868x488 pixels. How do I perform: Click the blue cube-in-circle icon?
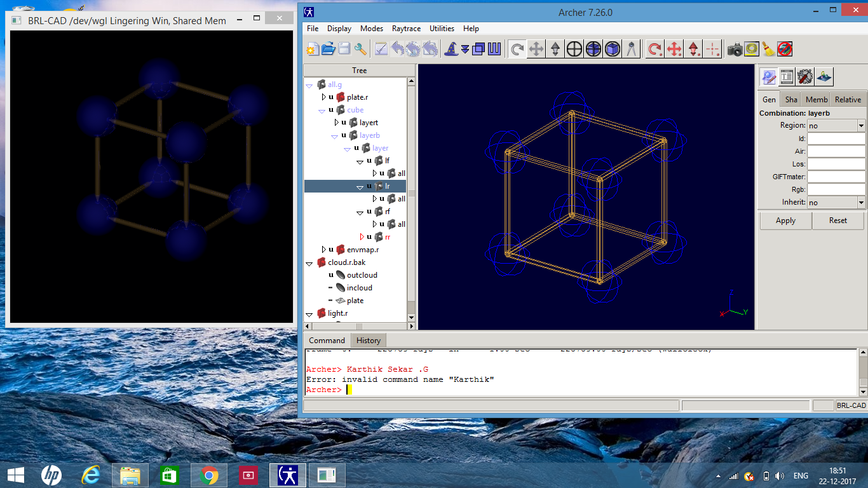(x=613, y=49)
